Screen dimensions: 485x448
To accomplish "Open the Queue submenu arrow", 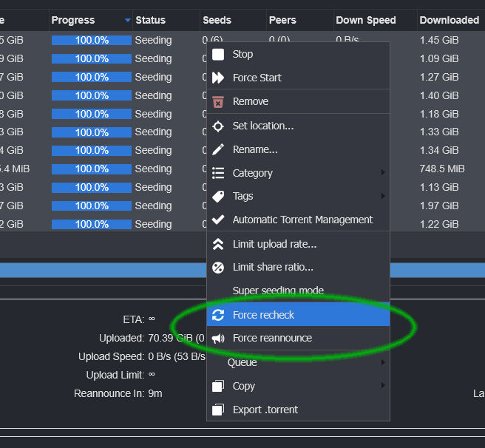I will pyautogui.click(x=383, y=362).
